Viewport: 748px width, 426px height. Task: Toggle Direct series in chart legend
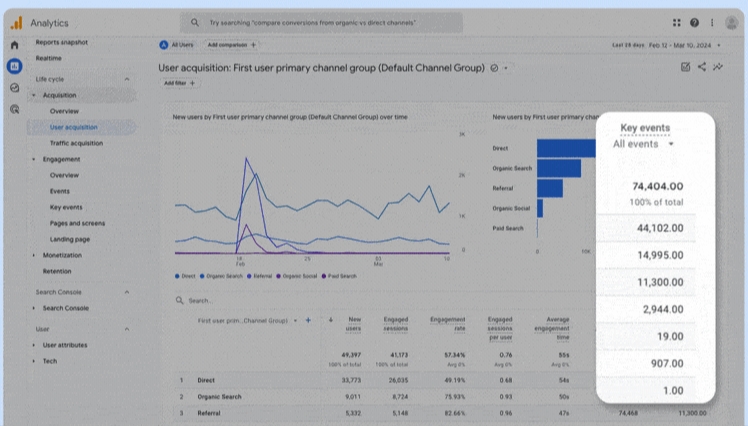coord(185,276)
